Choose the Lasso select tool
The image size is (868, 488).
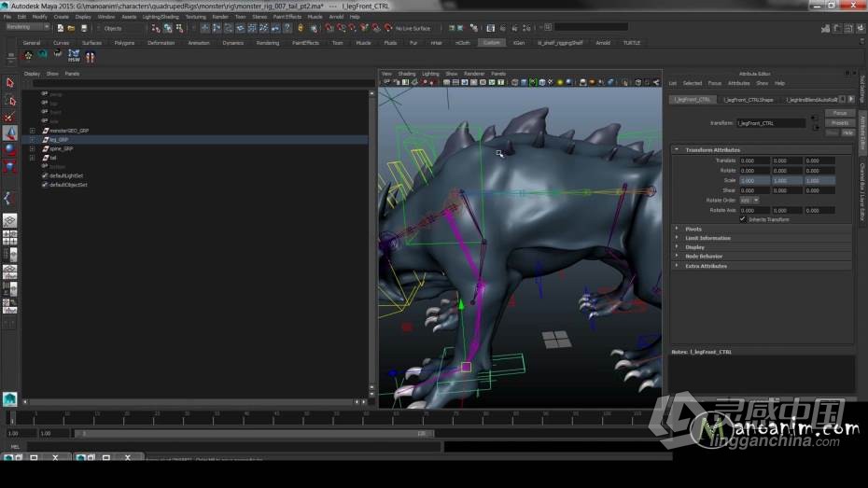point(9,100)
